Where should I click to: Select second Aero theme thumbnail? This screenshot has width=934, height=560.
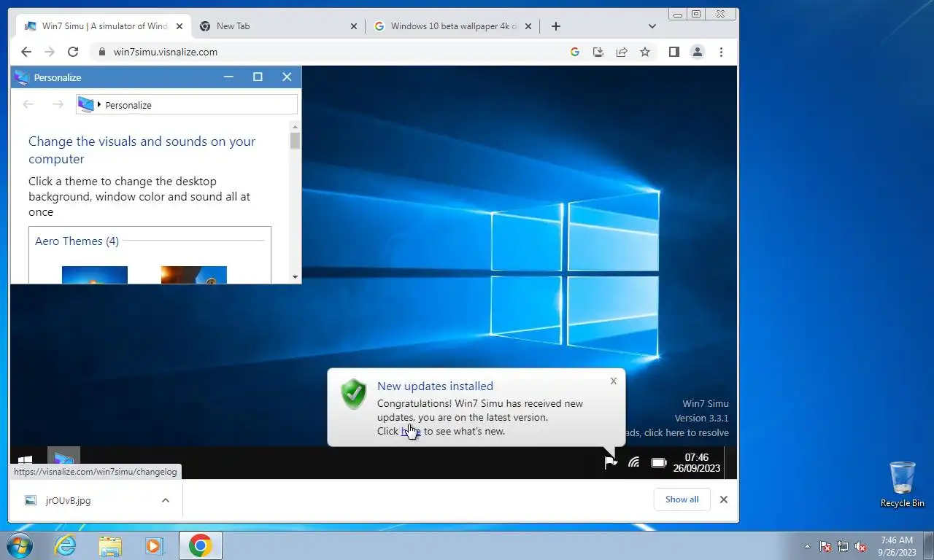194,275
